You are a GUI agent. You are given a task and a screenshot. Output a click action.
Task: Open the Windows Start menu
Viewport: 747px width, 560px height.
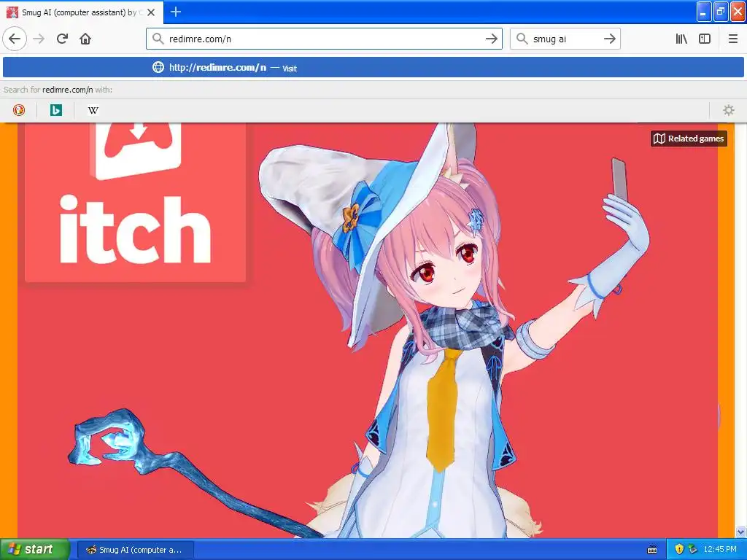coord(34,549)
